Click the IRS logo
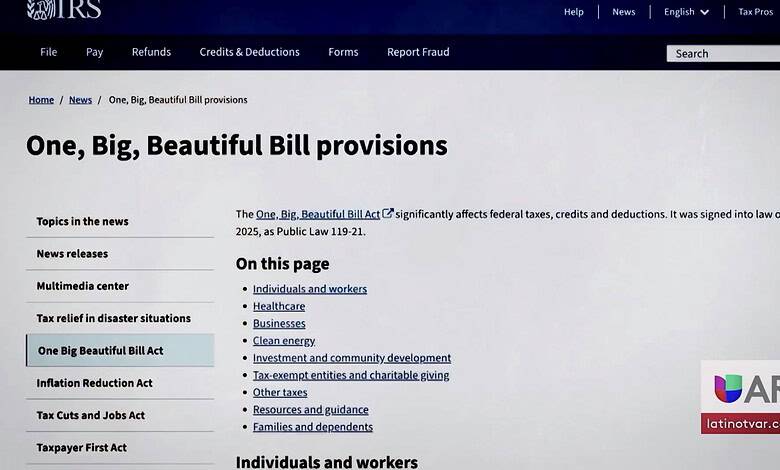Screen dimensions: 780x470 click(x=64, y=10)
